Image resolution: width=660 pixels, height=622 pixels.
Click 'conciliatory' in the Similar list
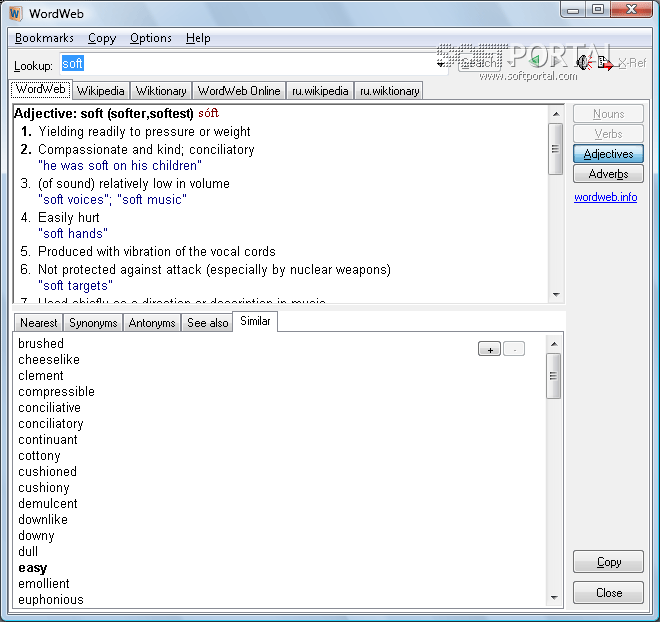point(51,423)
